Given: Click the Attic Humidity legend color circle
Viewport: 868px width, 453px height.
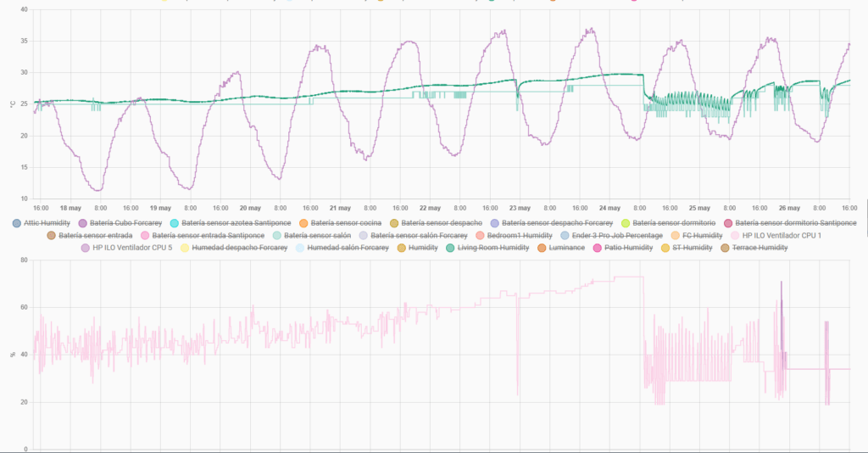Looking at the screenshot, I should (x=17, y=223).
